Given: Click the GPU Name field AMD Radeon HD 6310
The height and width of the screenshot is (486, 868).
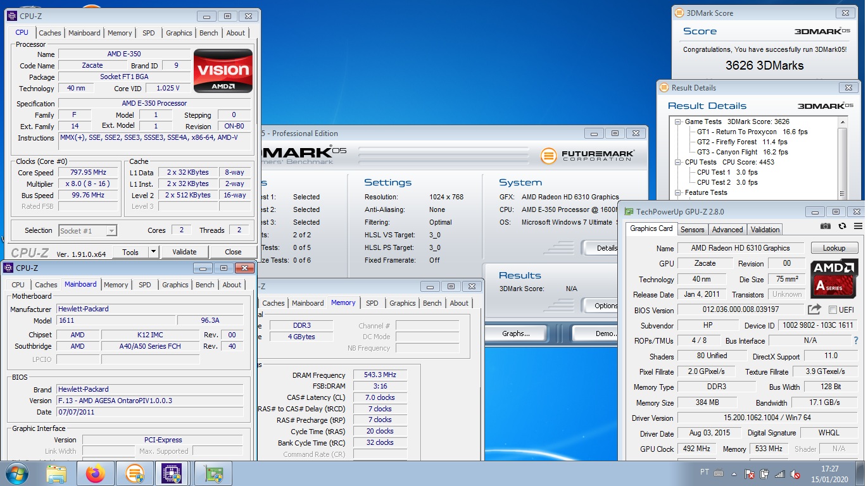Looking at the screenshot, I should [740, 248].
